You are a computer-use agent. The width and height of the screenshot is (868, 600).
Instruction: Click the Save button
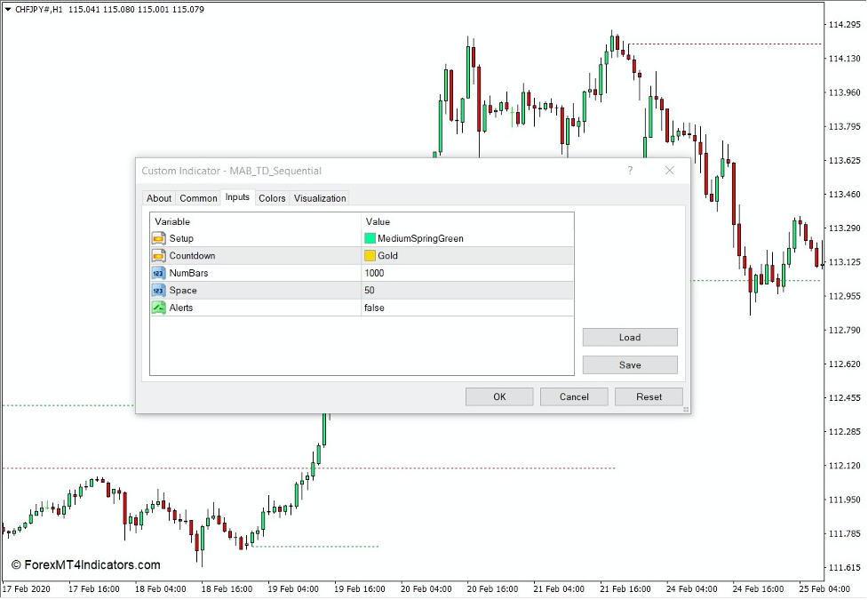[629, 364]
